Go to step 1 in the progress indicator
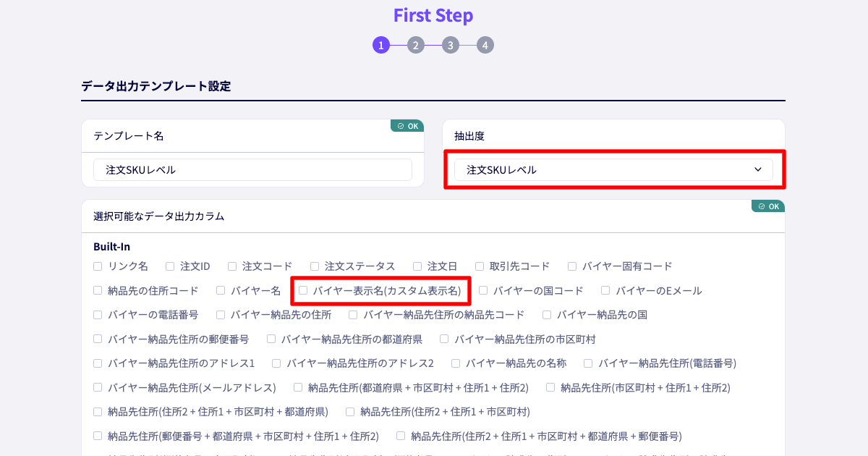The height and width of the screenshot is (456, 868). click(x=381, y=45)
